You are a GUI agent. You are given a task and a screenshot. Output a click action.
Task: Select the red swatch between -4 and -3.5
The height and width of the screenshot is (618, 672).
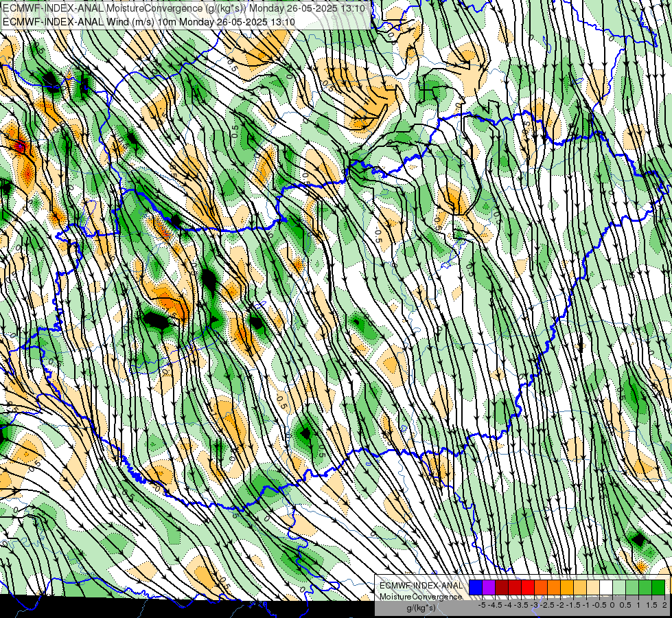tap(515, 587)
